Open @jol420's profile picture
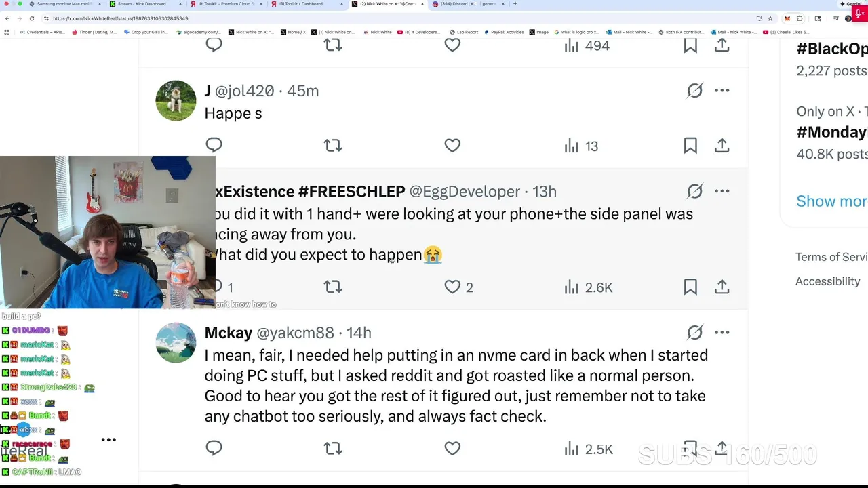The image size is (868, 488). [x=176, y=101]
